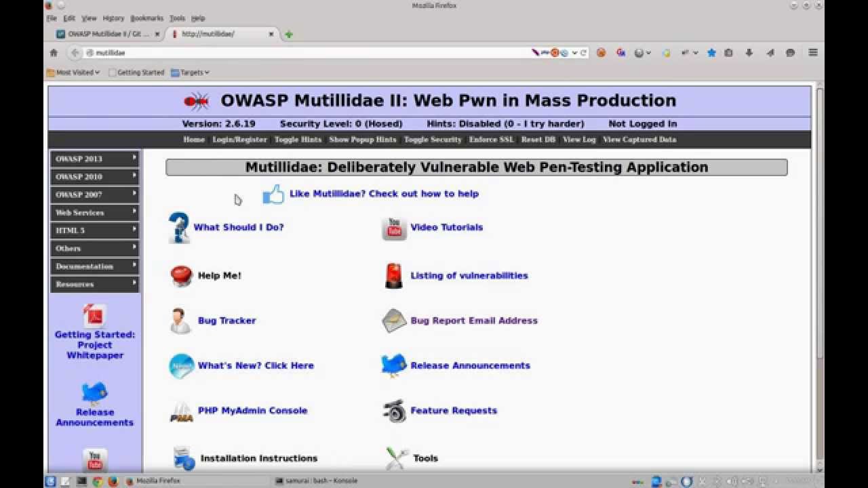
Task: Click the blue star bookmark icon
Action: tap(711, 53)
